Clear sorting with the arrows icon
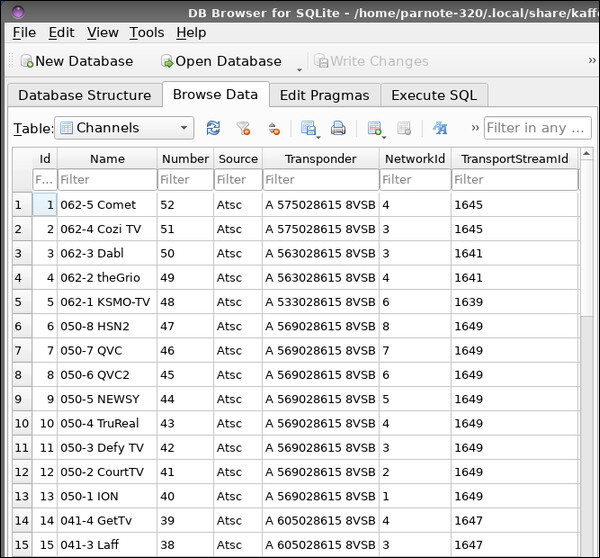The image size is (600, 558). click(274, 128)
